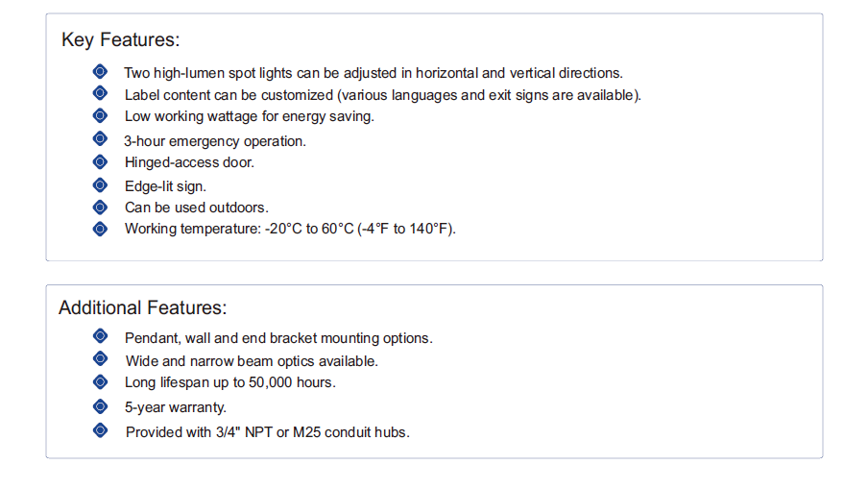Click the bullet icon for '5-year warranty'
Viewport: 868px width, 489px height.
click(100, 406)
